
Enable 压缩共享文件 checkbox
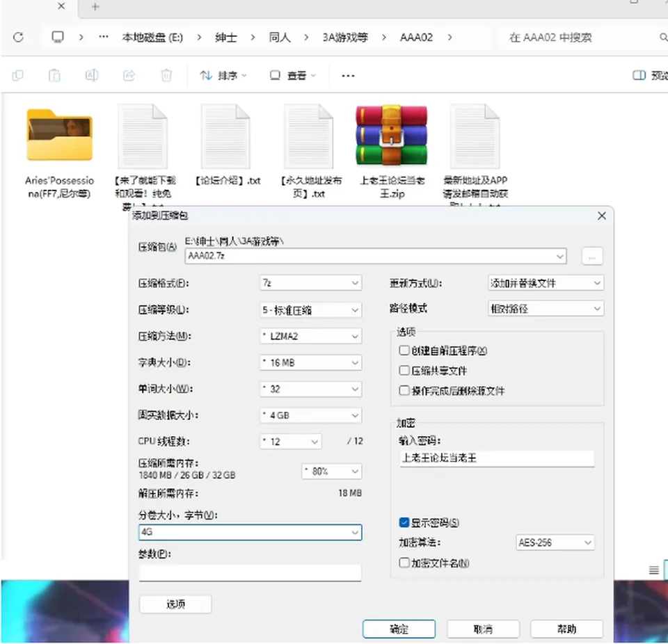click(404, 371)
